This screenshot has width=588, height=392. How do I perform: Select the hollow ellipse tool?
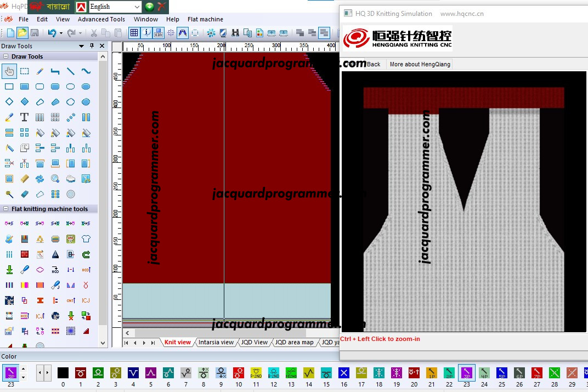[x=71, y=87]
